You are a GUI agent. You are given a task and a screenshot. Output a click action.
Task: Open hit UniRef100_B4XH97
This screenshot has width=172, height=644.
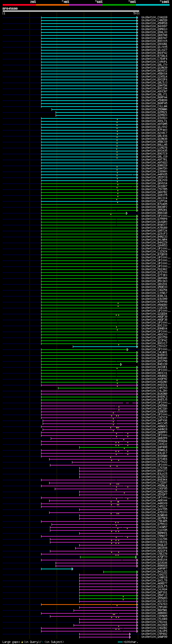tap(154, 26)
